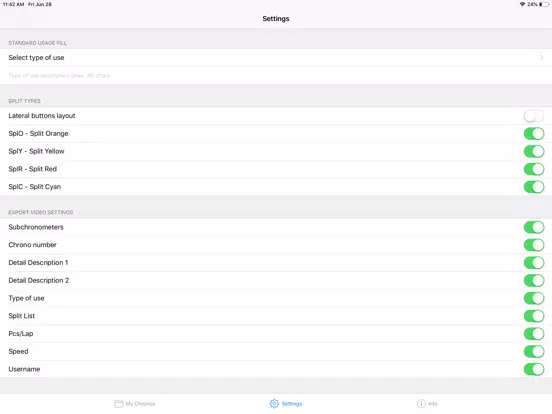Tap the SPLIT TYPES section header
The height and width of the screenshot is (414, 552).
pos(24,101)
